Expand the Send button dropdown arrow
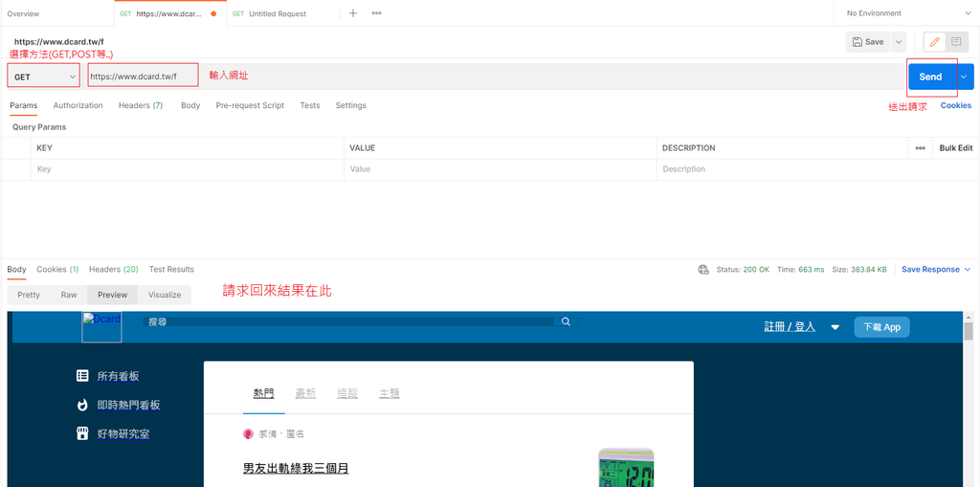980x487 pixels. 964,77
